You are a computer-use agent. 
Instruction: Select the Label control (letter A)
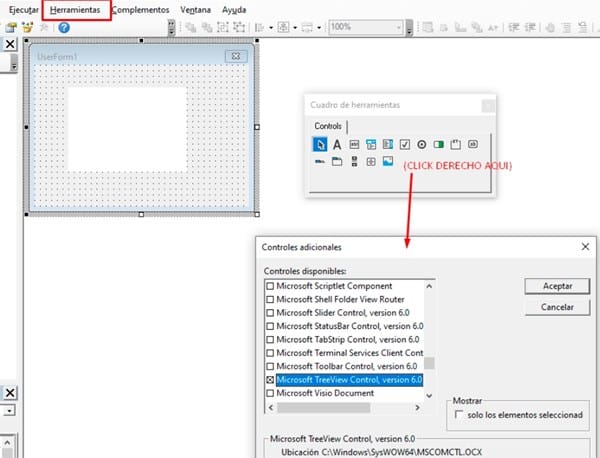pyautogui.click(x=337, y=144)
